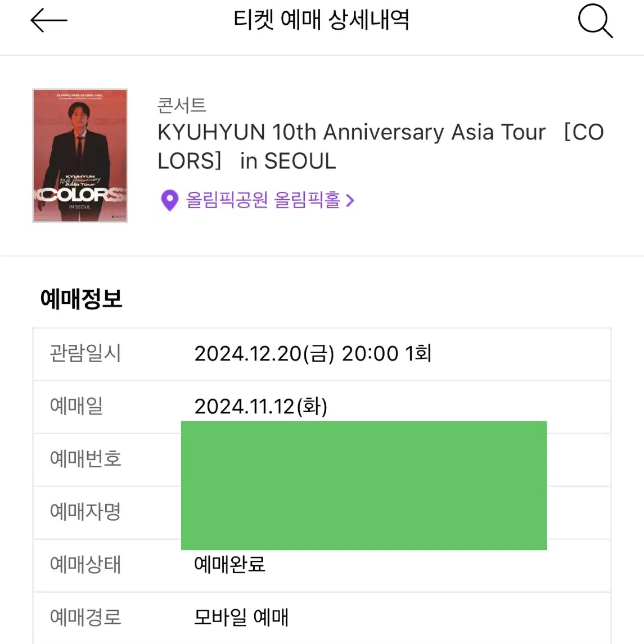Open the KYUHYUN COLORS concert poster thumbnail
Screen dimensions: 644x644
(80, 156)
